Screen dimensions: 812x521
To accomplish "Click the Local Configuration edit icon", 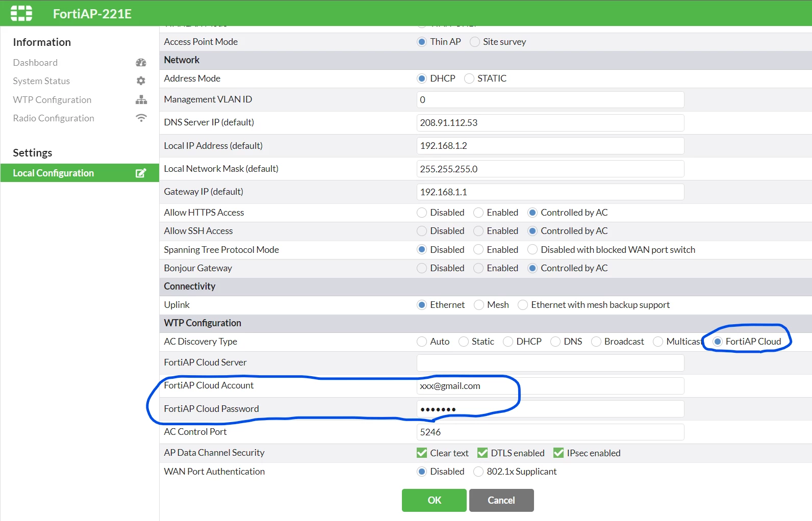I will (141, 173).
